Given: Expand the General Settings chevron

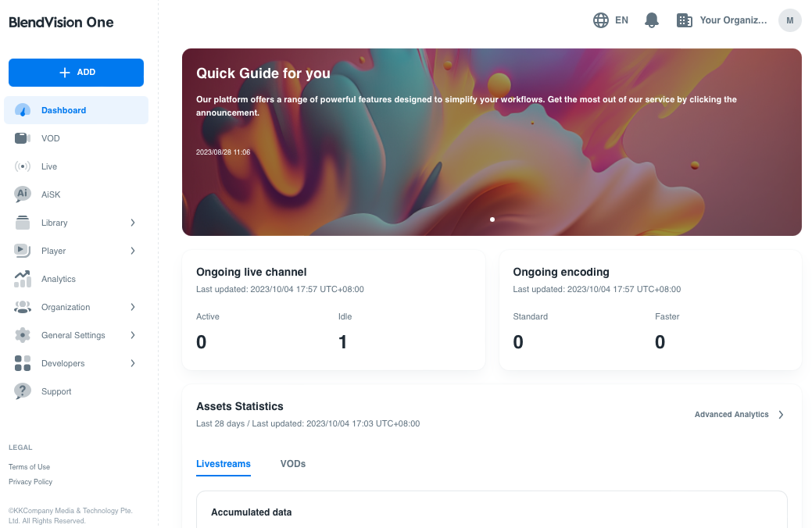Looking at the screenshot, I should 133,335.
